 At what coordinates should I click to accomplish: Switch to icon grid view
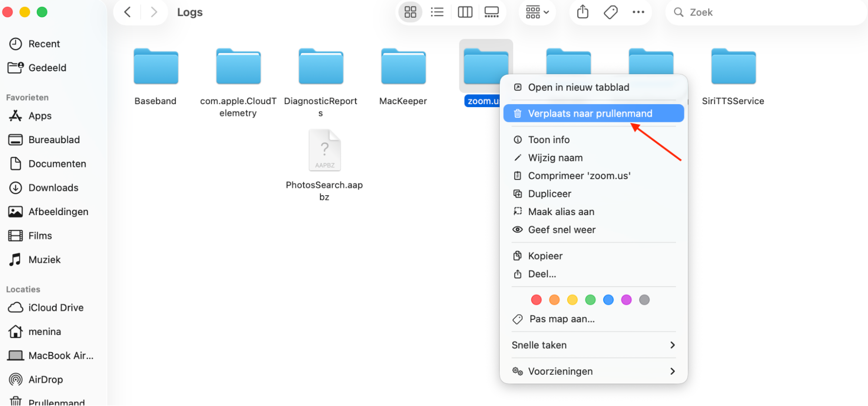[410, 12]
